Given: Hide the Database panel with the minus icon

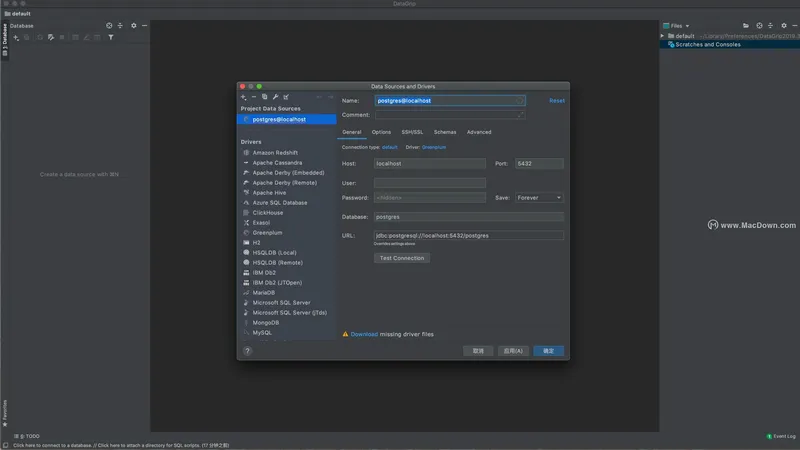Looking at the screenshot, I should click(x=144, y=26).
